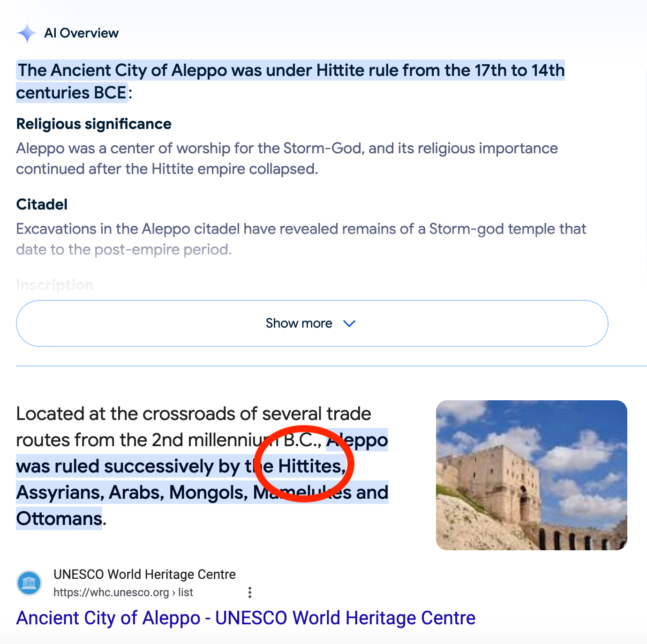The height and width of the screenshot is (644, 647).
Task: Click the Storm-god temple excavations paragraph
Action: pos(301,239)
